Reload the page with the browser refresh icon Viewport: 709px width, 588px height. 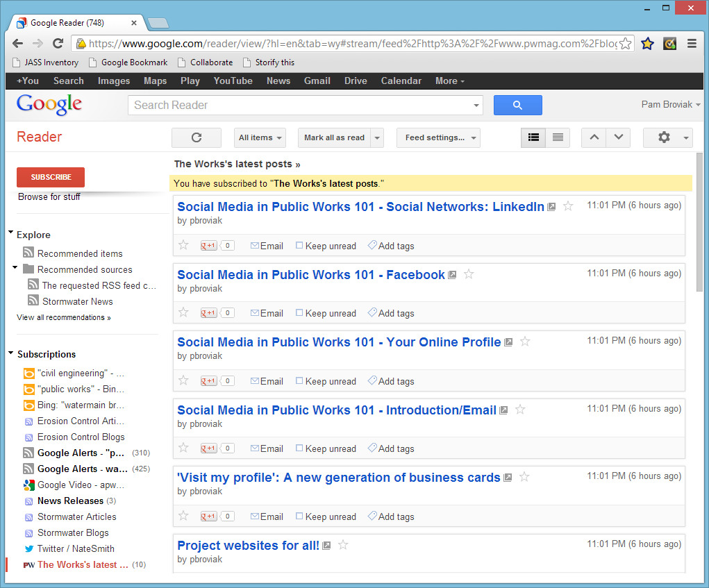(58, 43)
